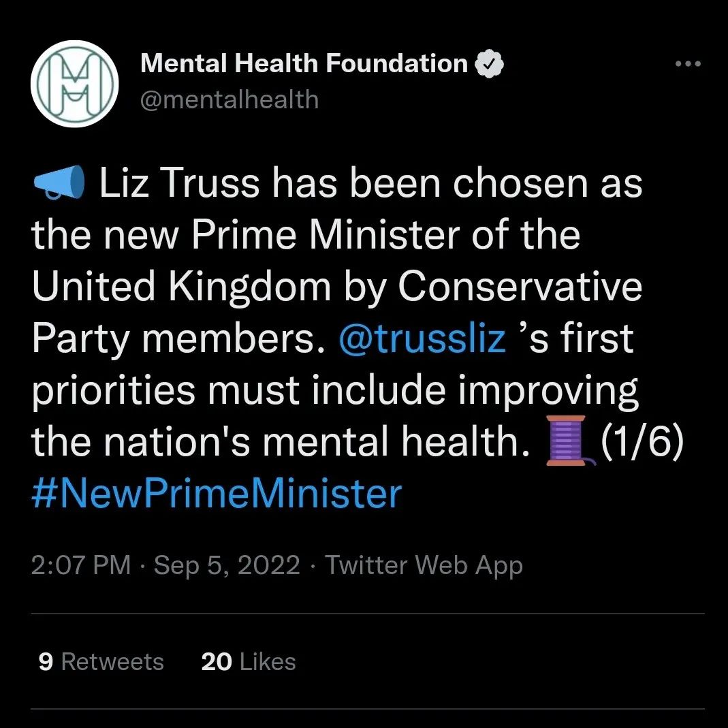Viewport: 728px width, 728px height.
Task: Click the Mental Health Foundation display name
Action: 304,63
